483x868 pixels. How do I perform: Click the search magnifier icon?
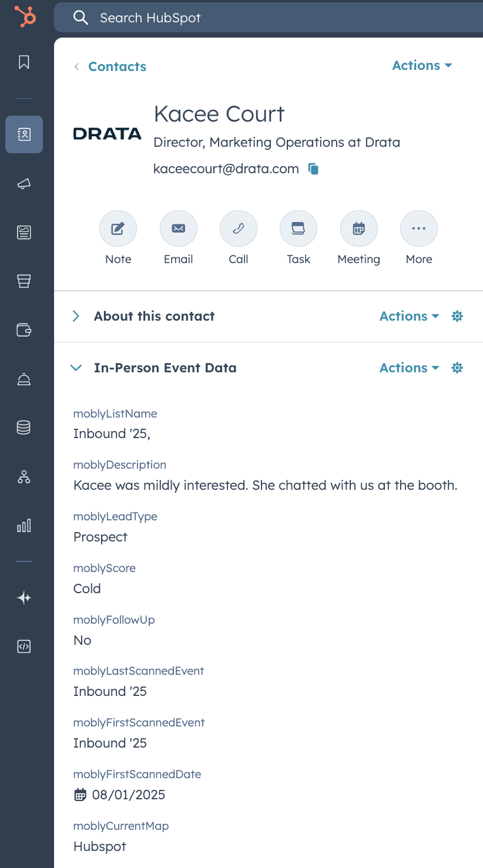coord(80,18)
